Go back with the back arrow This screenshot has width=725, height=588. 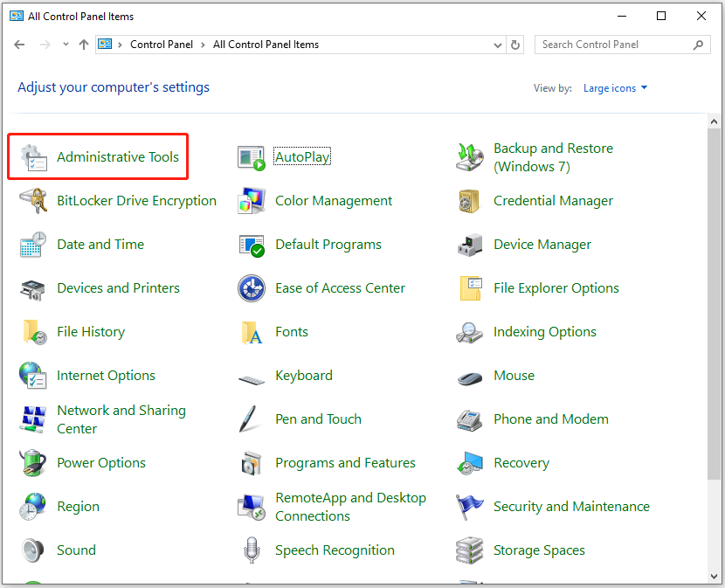[19, 45]
